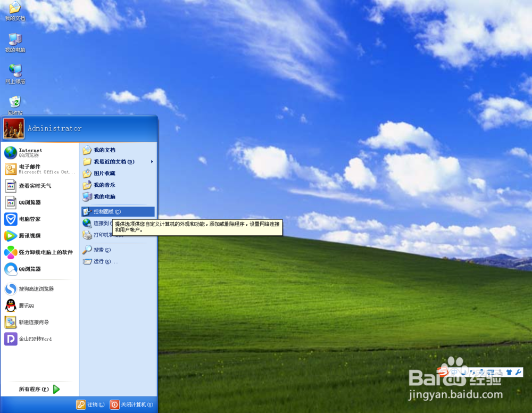Viewport: 532px width, 413px height.
Task: Launch 腾讯视频 from Start menu
Action: tap(40, 236)
